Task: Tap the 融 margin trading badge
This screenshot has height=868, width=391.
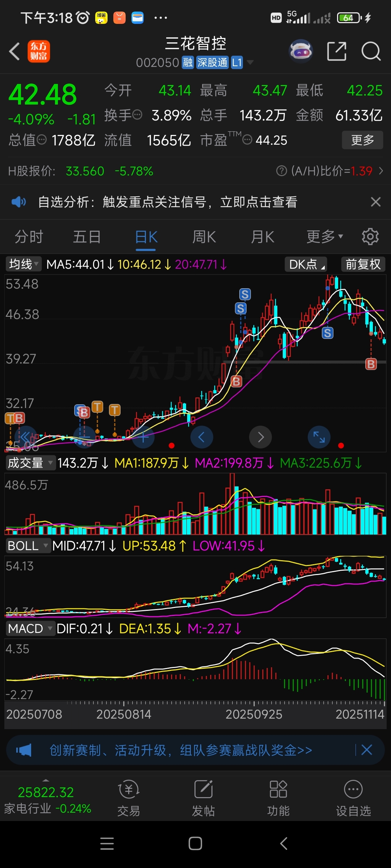Action: pos(188,63)
